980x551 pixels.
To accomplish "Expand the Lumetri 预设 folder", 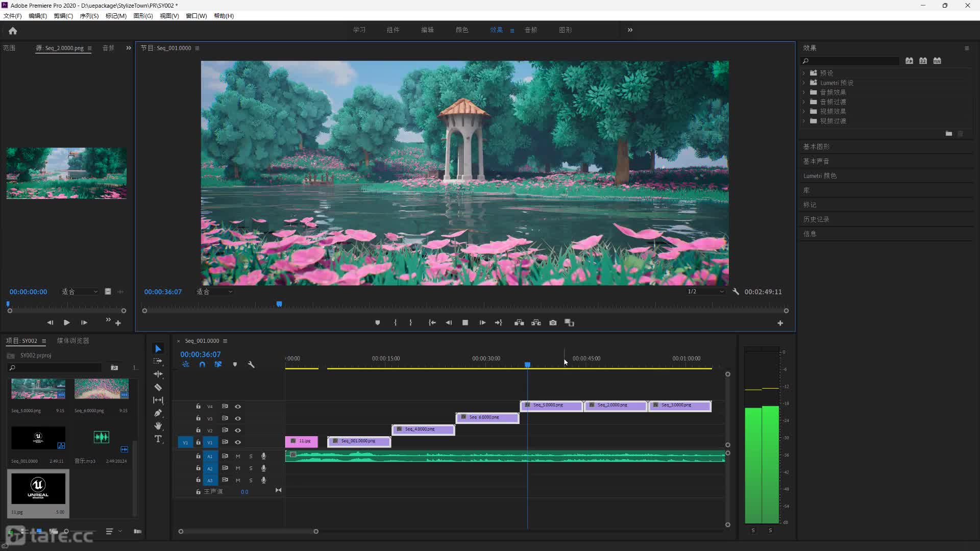I will (804, 83).
